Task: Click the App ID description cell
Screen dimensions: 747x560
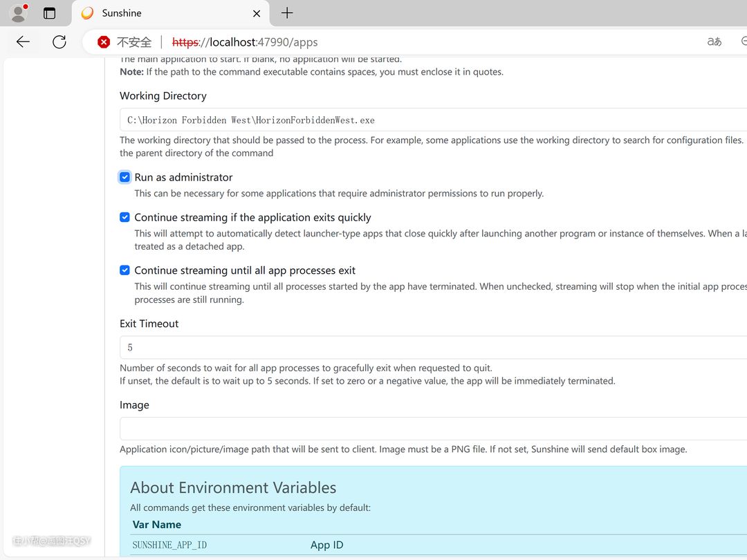Action: click(326, 545)
